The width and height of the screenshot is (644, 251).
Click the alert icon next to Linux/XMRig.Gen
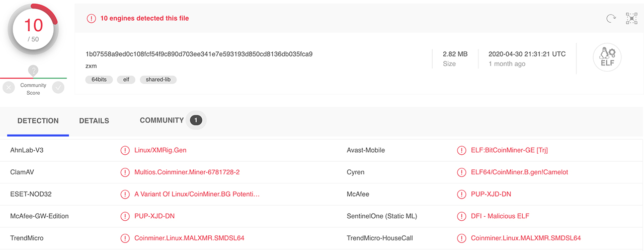125,150
